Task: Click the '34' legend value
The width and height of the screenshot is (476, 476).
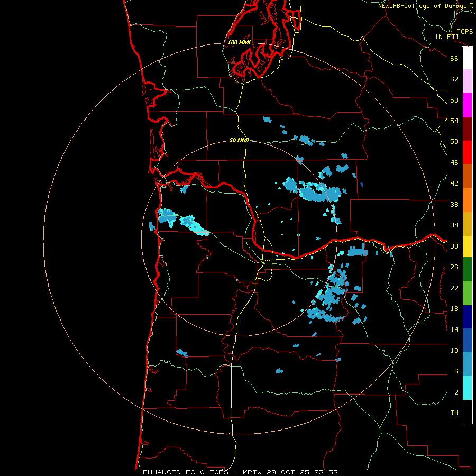Action: [454, 225]
